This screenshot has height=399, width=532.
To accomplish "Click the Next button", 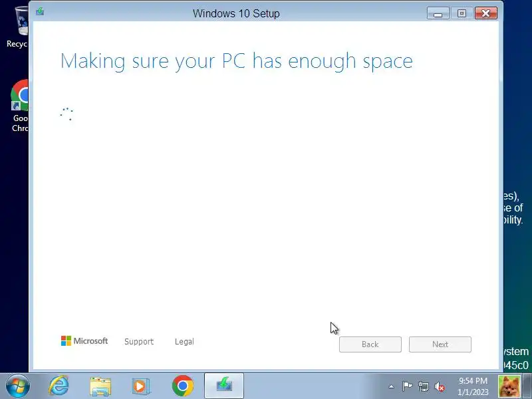I will [x=440, y=344].
